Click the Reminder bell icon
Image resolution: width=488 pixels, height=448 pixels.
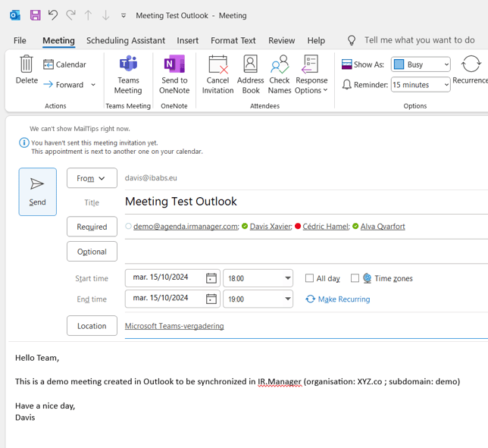pyautogui.click(x=347, y=84)
